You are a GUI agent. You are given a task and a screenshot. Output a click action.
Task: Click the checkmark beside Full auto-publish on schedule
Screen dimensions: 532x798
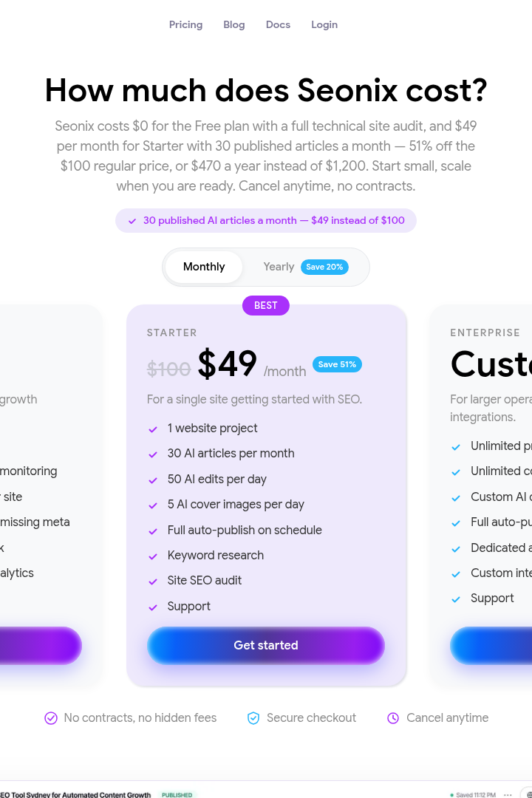tap(153, 531)
